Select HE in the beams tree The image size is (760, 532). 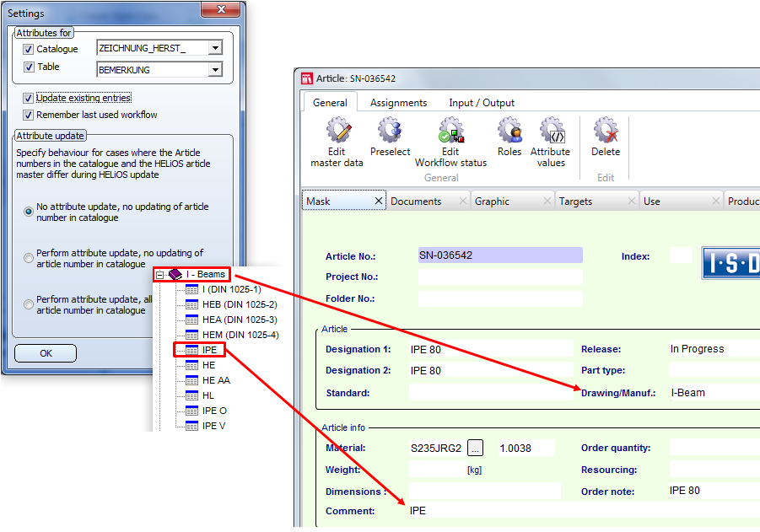coord(208,365)
